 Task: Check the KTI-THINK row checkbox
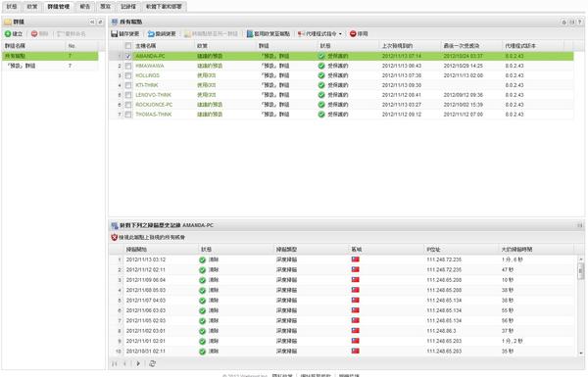click(128, 85)
